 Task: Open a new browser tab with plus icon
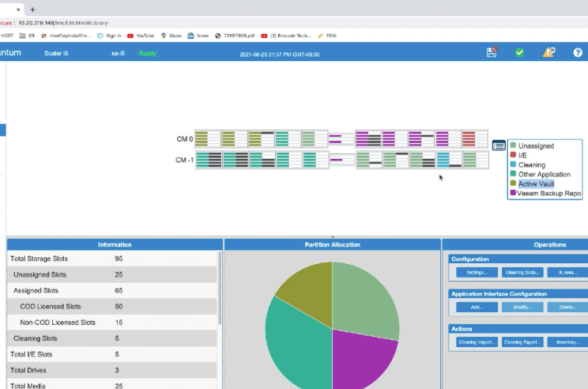pos(32,10)
